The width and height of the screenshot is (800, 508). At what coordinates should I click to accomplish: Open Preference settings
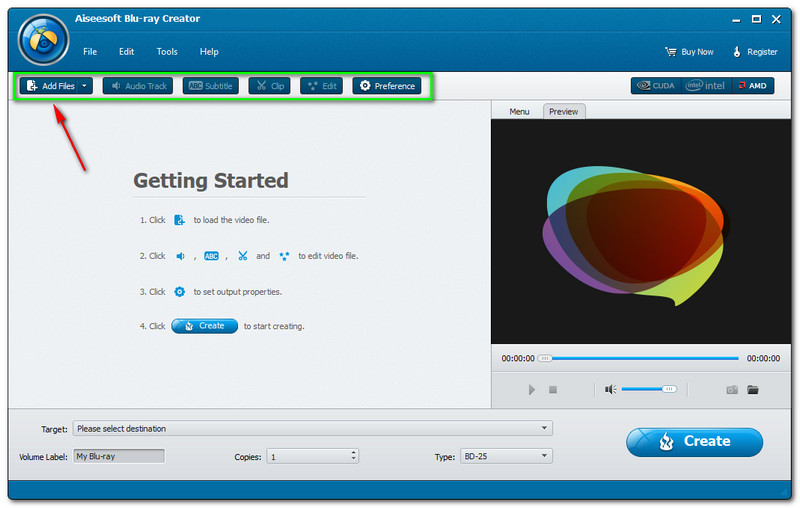click(387, 86)
